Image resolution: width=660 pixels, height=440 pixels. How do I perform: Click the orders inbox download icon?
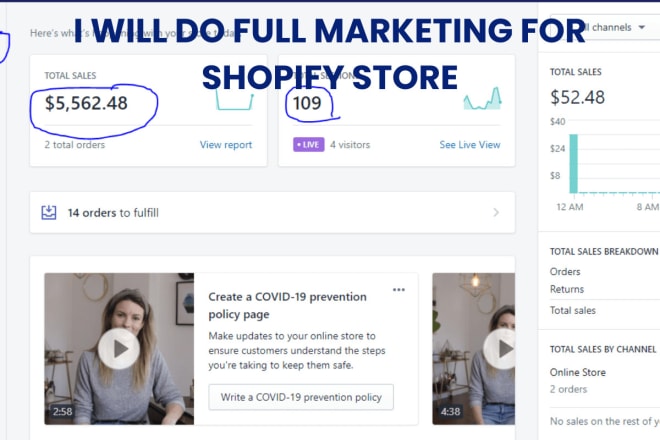point(49,212)
